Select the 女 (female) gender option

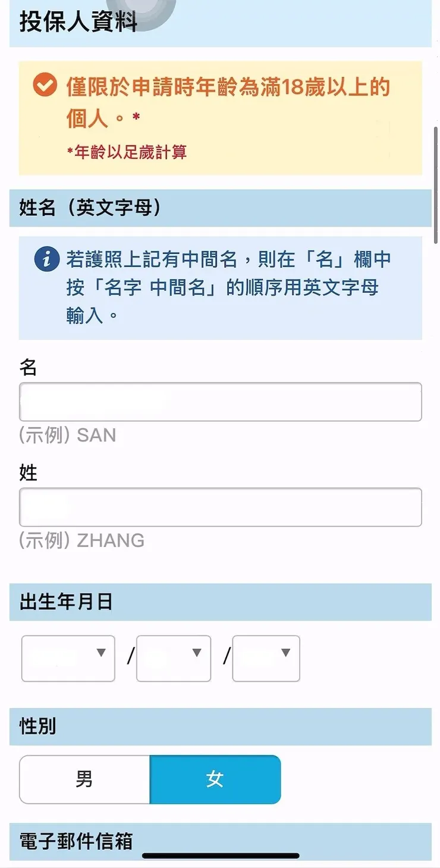[x=215, y=779]
